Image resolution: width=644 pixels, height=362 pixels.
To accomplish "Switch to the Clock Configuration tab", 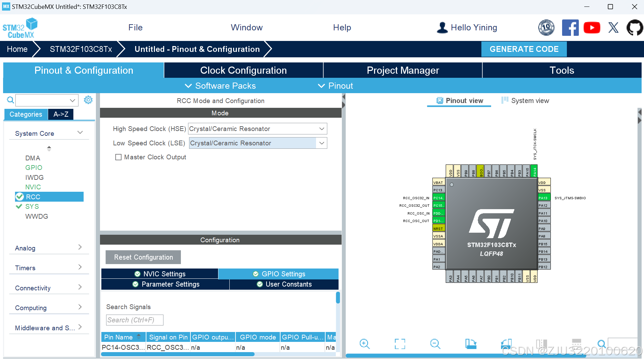I will tap(243, 70).
